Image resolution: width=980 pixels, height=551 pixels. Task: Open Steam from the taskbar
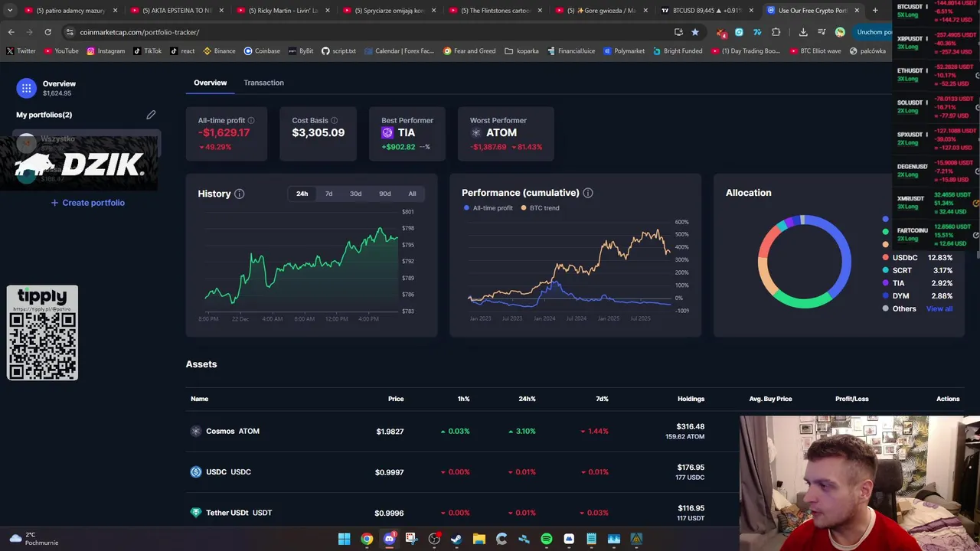tap(456, 539)
